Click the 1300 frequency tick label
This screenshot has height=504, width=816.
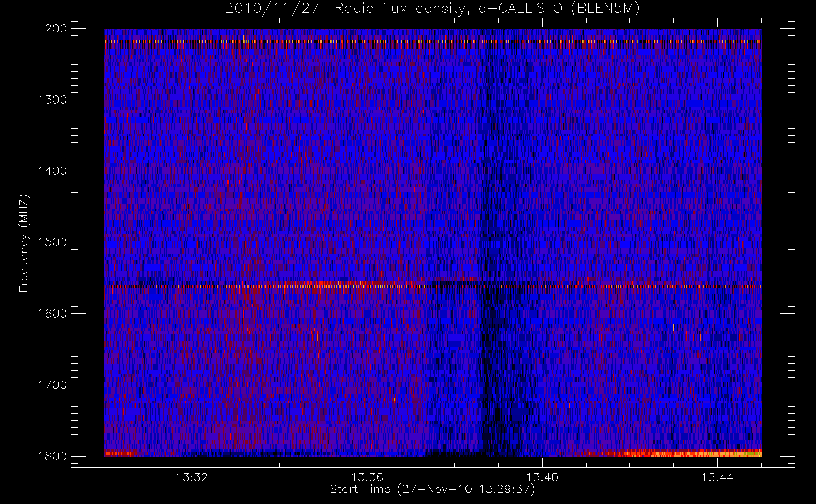[52, 100]
